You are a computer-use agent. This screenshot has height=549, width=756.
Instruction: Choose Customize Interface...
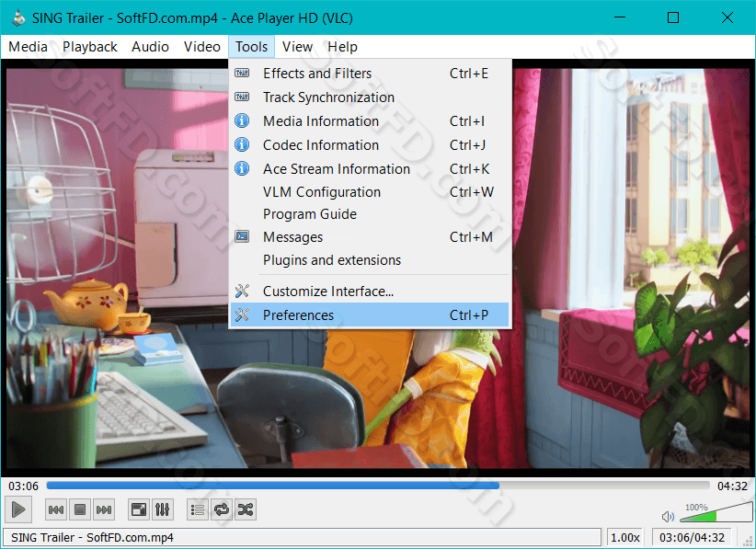[x=370, y=292]
